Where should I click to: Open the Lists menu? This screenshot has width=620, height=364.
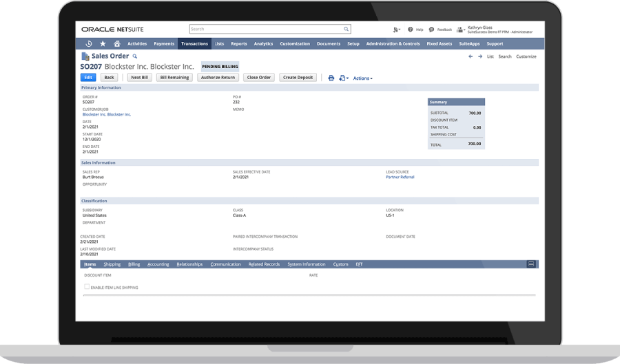point(220,43)
